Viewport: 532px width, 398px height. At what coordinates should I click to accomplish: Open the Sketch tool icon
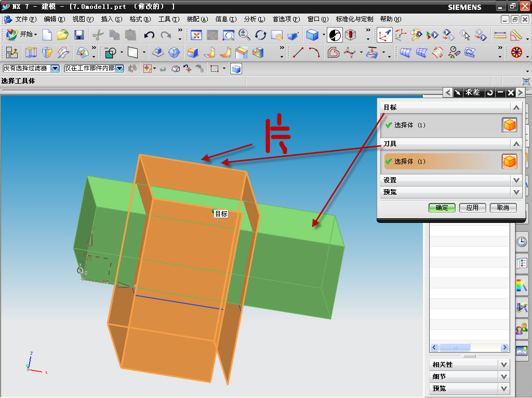[x=11, y=52]
